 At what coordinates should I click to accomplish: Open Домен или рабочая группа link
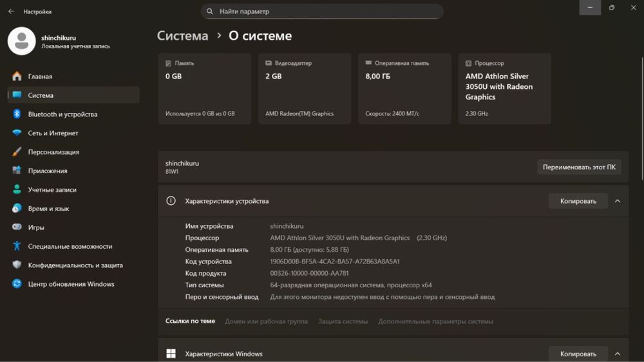[266, 321]
